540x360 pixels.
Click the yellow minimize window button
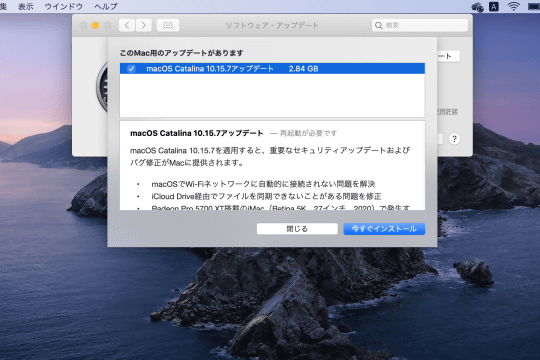95,25
